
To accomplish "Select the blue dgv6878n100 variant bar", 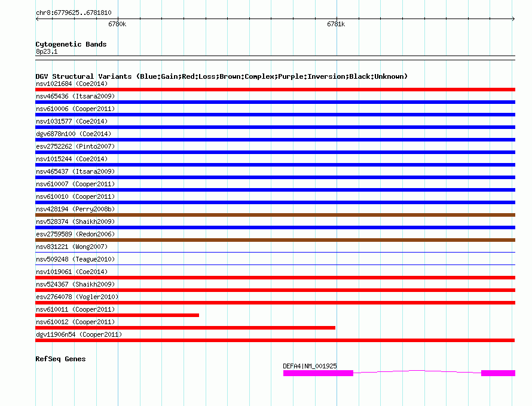I will click(275, 140).
